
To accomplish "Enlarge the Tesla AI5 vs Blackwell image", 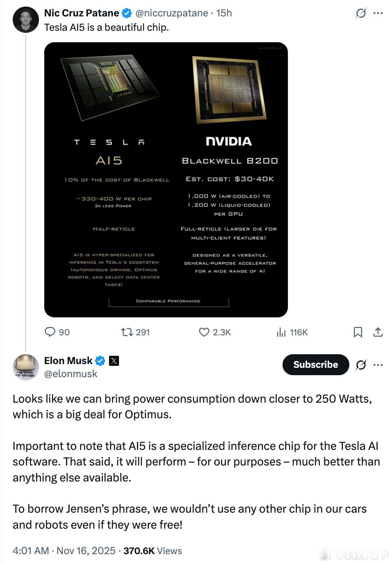I will [166, 180].
